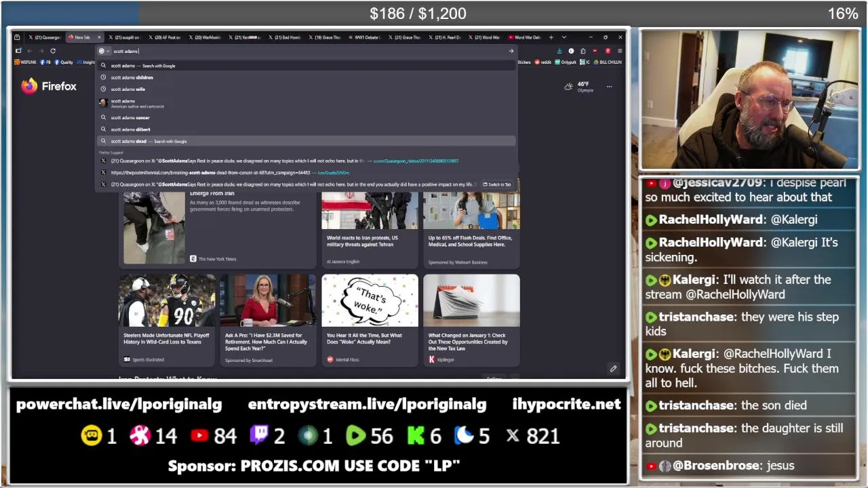Open a new tab with the plus button
This screenshot has width=868, height=488.
pyautogui.click(x=551, y=37)
